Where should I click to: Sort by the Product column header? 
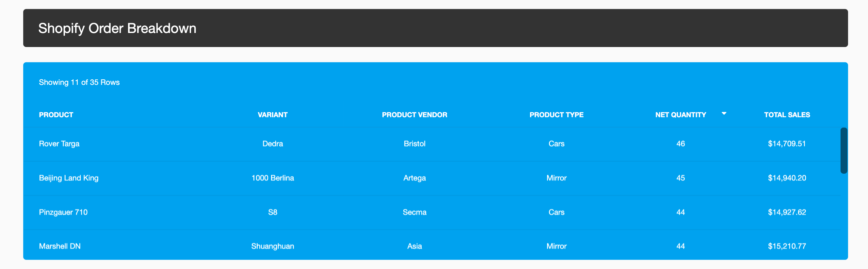[x=56, y=115]
